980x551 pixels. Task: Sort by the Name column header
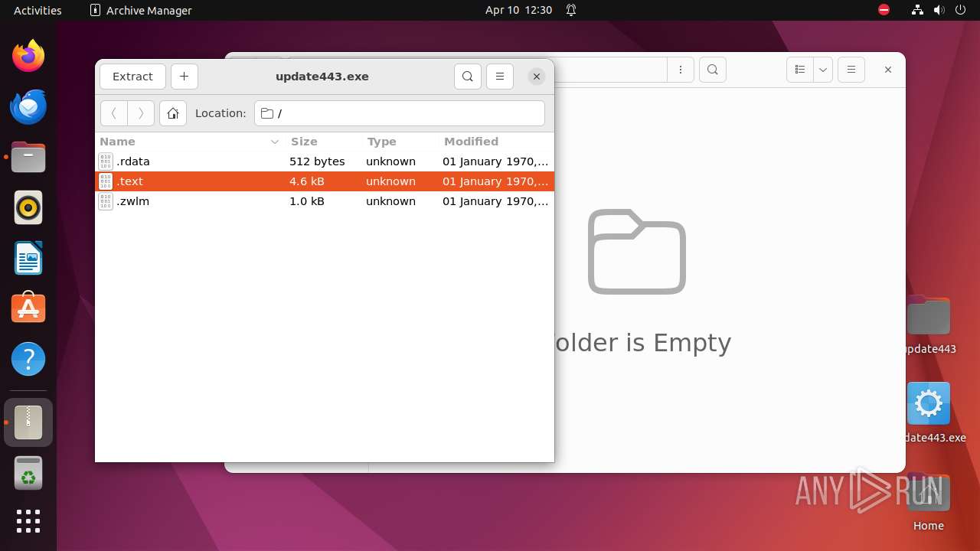190,142
